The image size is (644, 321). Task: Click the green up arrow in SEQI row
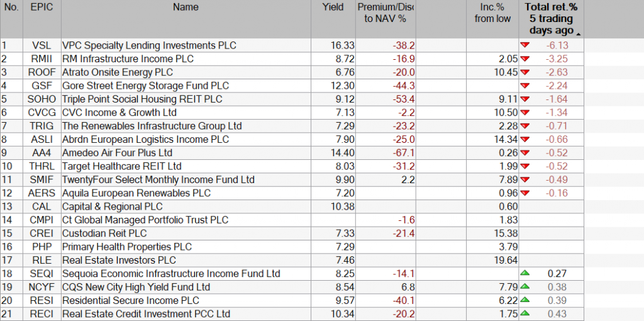[525, 273]
